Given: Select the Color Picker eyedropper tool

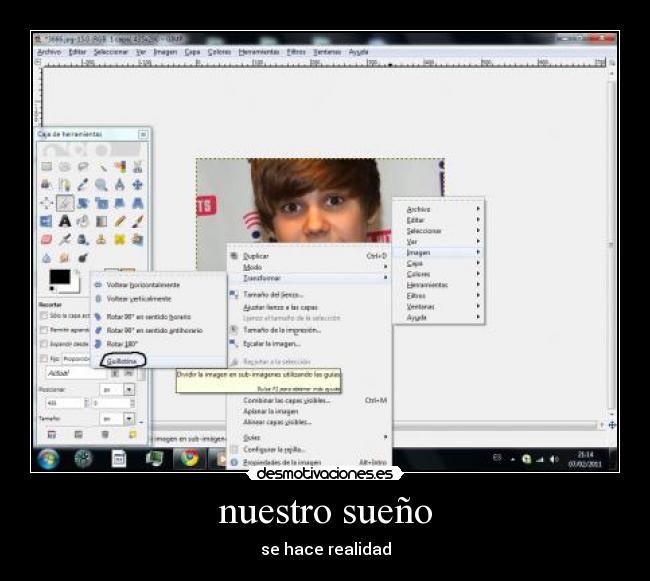Looking at the screenshot, I should pyautogui.click(x=83, y=185).
